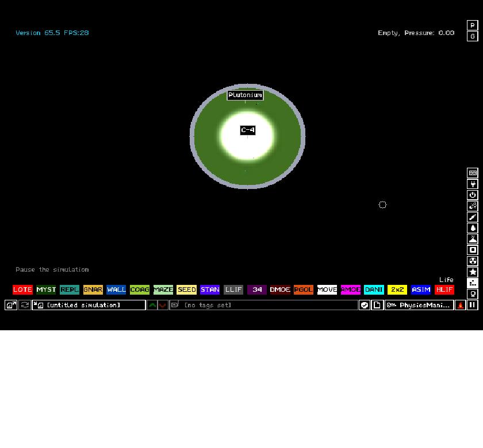The width and height of the screenshot is (483, 448).
Task: Select the highlighted Life section icon
Action: click(x=473, y=283)
